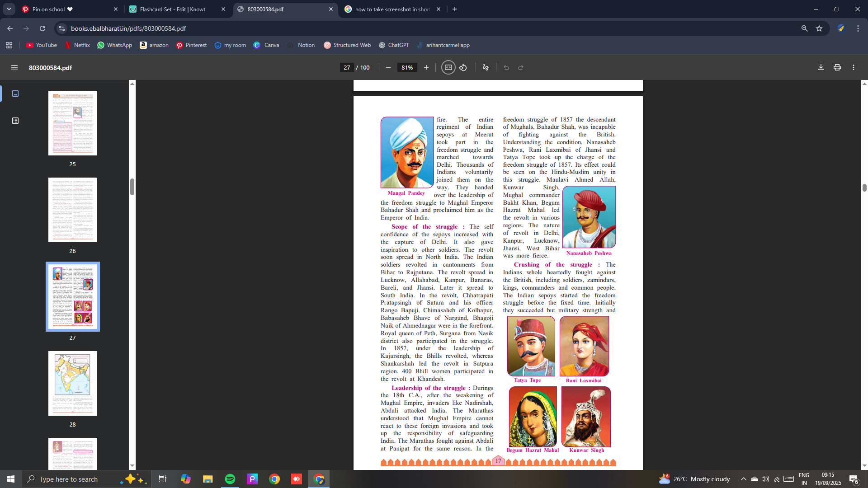This screenshot has width=868, height=488.
Task: Zoom in with the plus icon
Action: tap(426, 67)
